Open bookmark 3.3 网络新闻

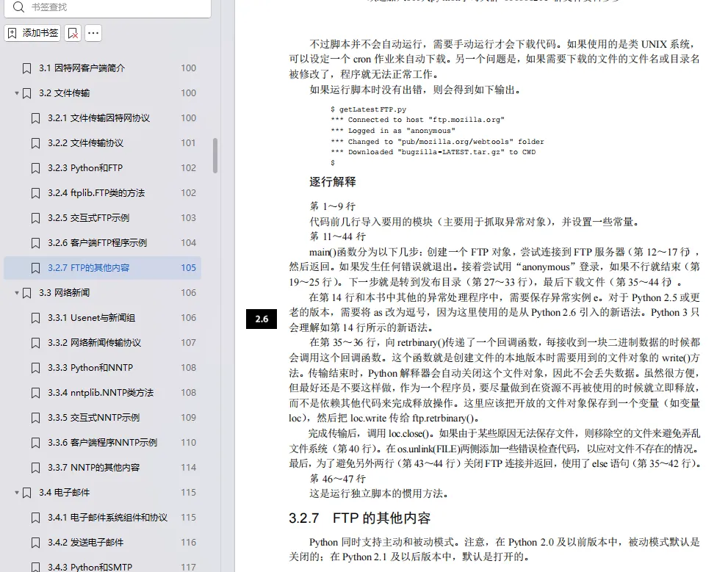coord(64,293)
